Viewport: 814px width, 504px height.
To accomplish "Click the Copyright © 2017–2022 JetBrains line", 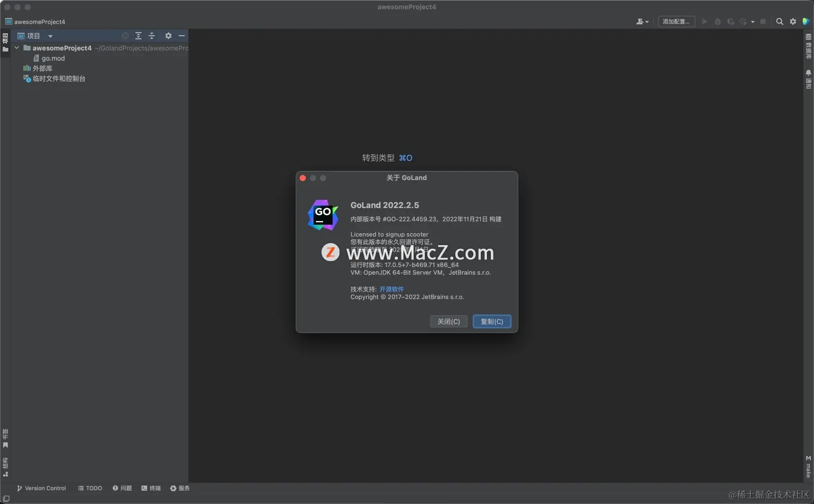I will (x=407, y=297).
